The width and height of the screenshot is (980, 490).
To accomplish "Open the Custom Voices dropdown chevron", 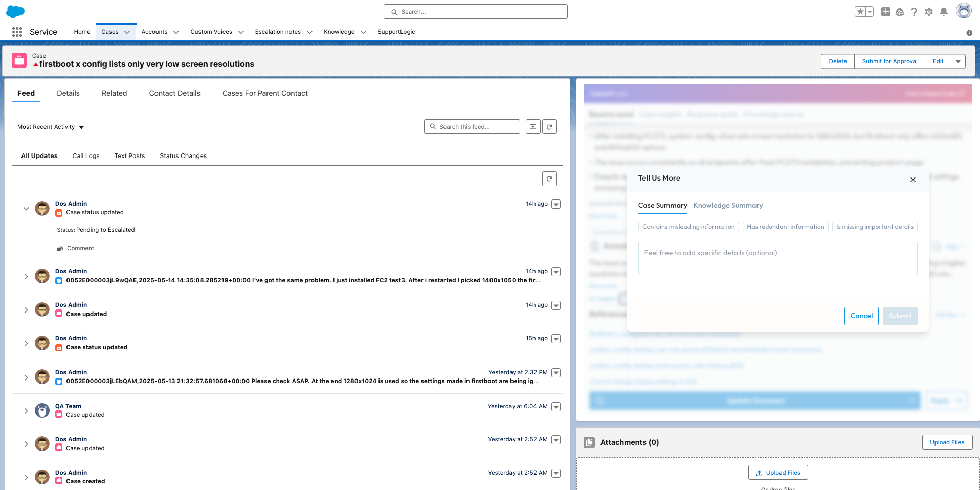I will pyautogui.click(x=241, y=32).
